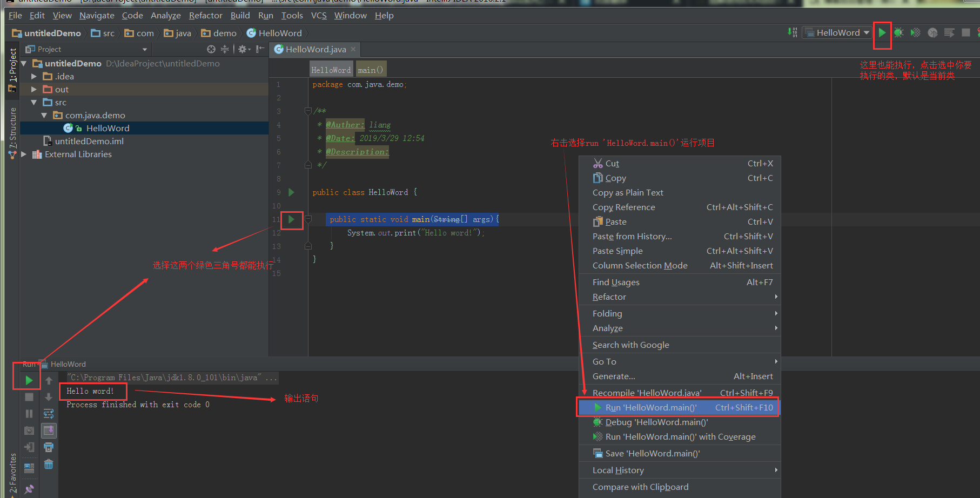Expand External Libraries node
The image size is (980, 498).
[24, 154]
